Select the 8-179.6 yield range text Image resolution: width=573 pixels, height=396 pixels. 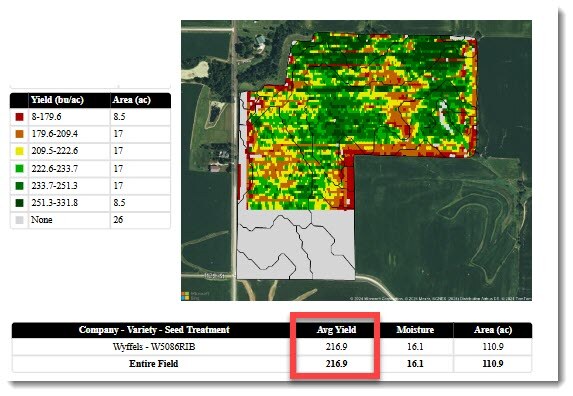coord(46,117)
